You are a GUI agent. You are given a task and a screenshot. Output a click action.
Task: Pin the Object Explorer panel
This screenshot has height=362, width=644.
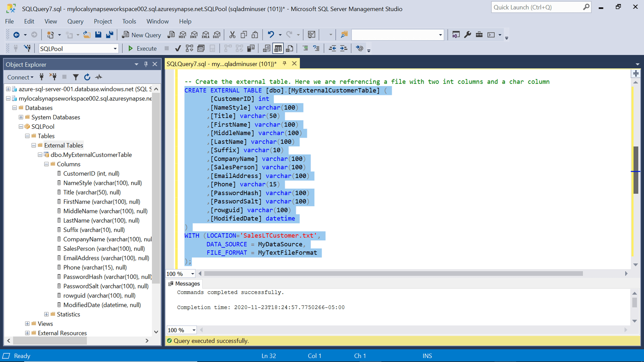tap(146, 64)
